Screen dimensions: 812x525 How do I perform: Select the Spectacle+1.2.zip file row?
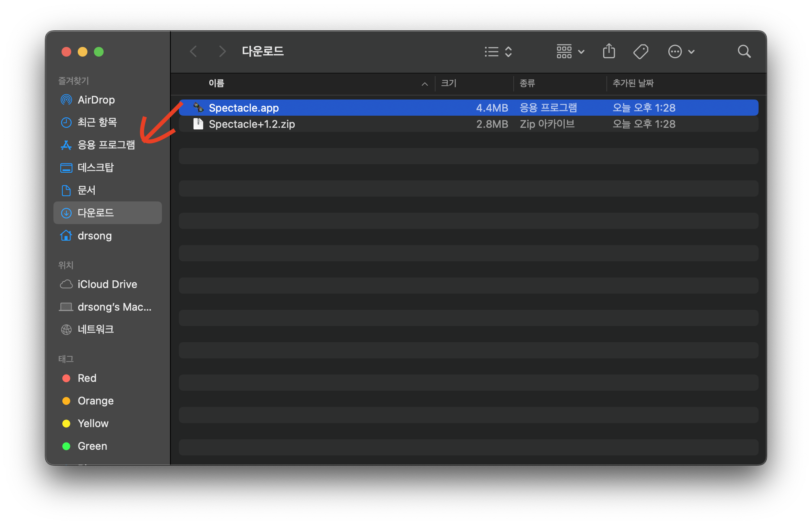point(252,124)
